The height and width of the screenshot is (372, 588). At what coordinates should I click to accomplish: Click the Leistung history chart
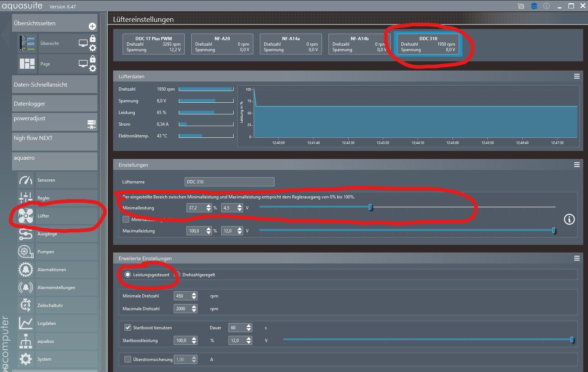click(x=408, y=116)
